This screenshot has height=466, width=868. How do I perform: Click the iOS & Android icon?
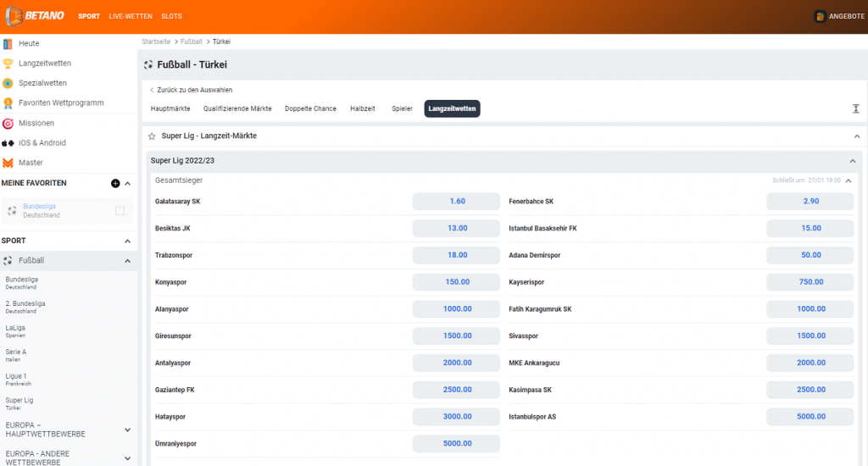pos(8,143)
